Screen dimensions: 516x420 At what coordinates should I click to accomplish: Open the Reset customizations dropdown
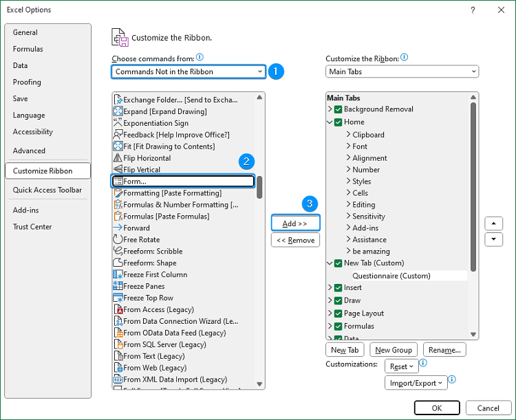[402, 366]
